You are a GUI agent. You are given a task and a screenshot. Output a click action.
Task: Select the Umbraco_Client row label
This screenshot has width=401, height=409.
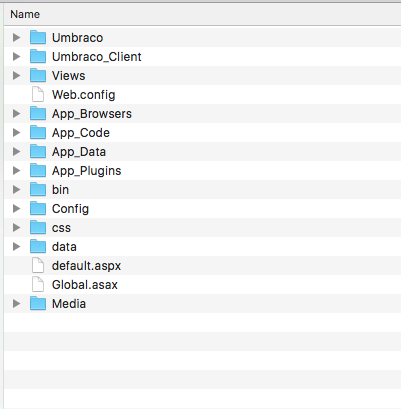(x=97, y=57)
